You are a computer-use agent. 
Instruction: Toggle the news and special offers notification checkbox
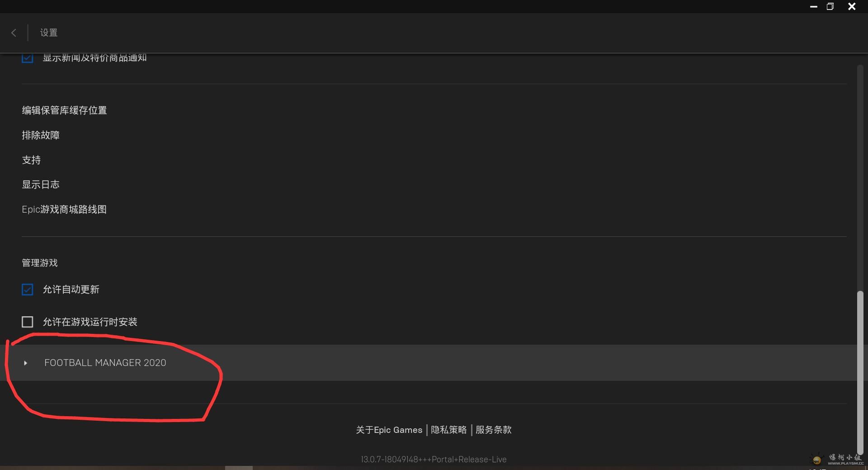[x=27, y=58]
